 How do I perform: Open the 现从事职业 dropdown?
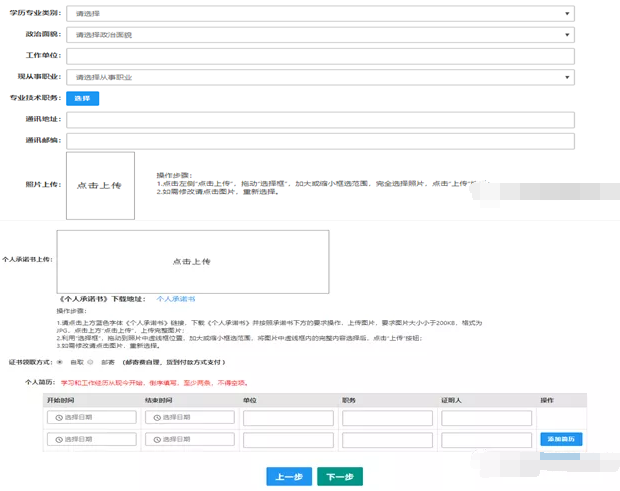click(320, 77)
